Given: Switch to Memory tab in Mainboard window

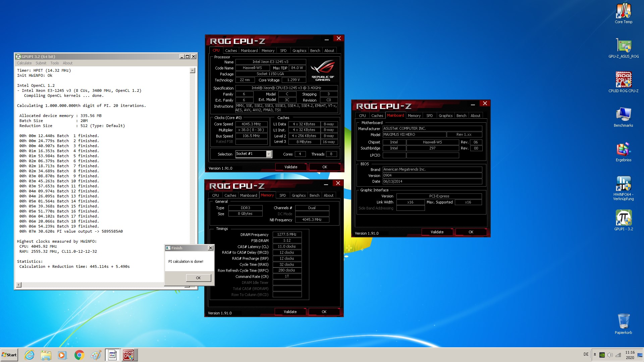Looking at the screenshot, I should pyautogui.click(x=414, y=116).
